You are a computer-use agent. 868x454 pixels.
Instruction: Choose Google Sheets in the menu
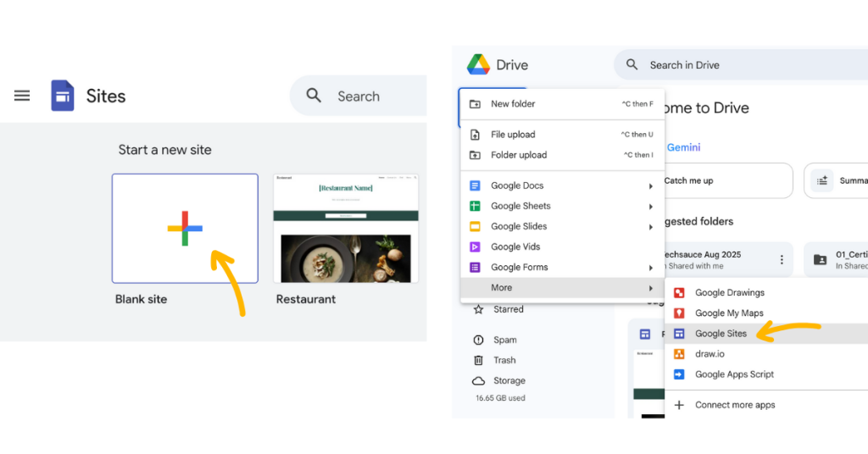click(562, 206)
